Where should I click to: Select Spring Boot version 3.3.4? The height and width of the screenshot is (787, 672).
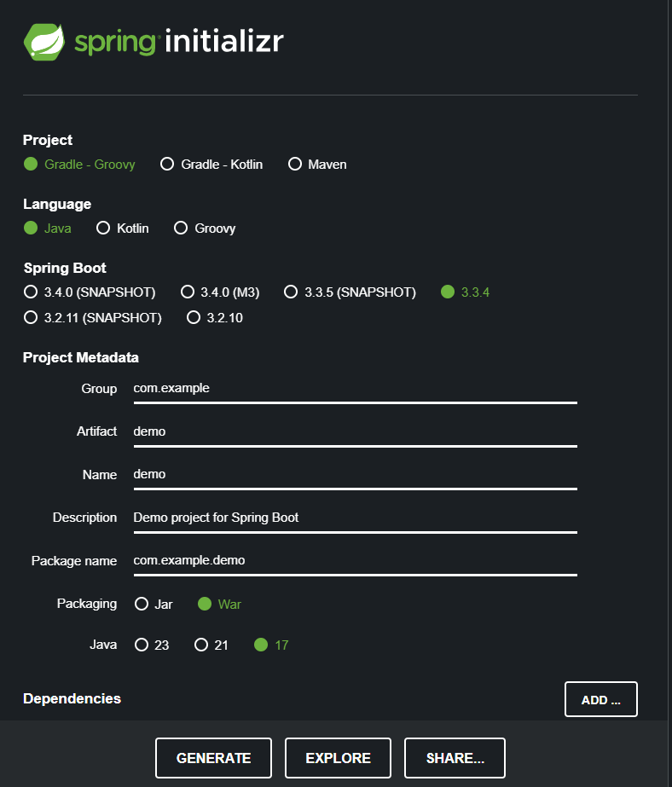point(466,292)
